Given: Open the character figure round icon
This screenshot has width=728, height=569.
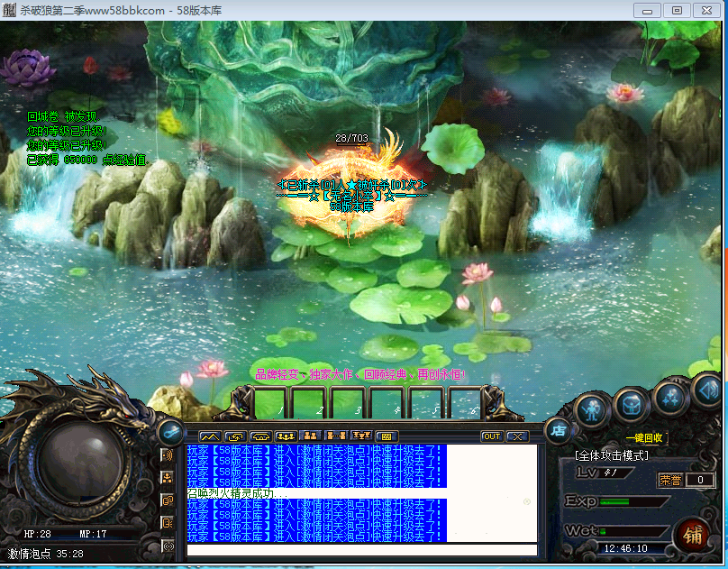Looking at the screenshot, I should pos(591,410).
